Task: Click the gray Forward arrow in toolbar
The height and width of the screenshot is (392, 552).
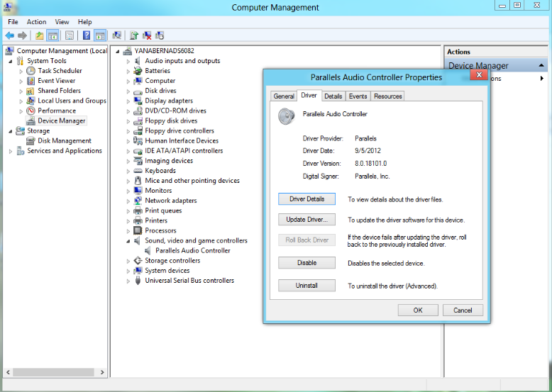Action: click(22, 35)
